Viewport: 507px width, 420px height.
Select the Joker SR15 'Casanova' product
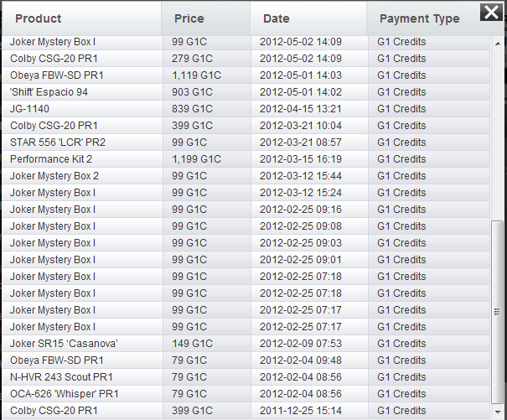point(64,344)
